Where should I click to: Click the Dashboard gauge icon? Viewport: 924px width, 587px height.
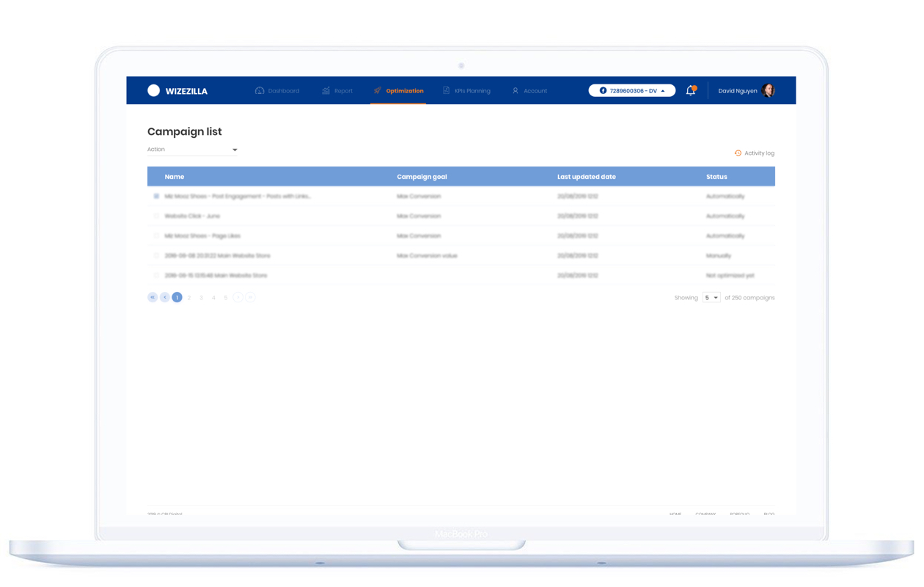[260, 91]
